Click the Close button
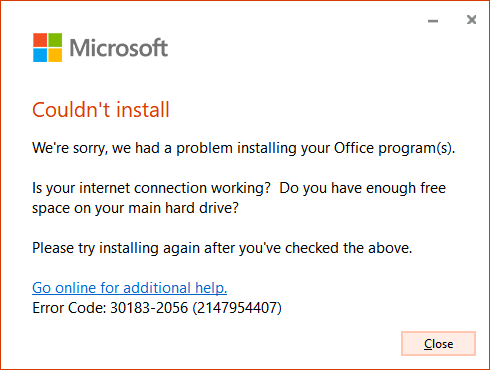This screenshot has height=370, width=490. pyautogui.click(x=438, y=343)
